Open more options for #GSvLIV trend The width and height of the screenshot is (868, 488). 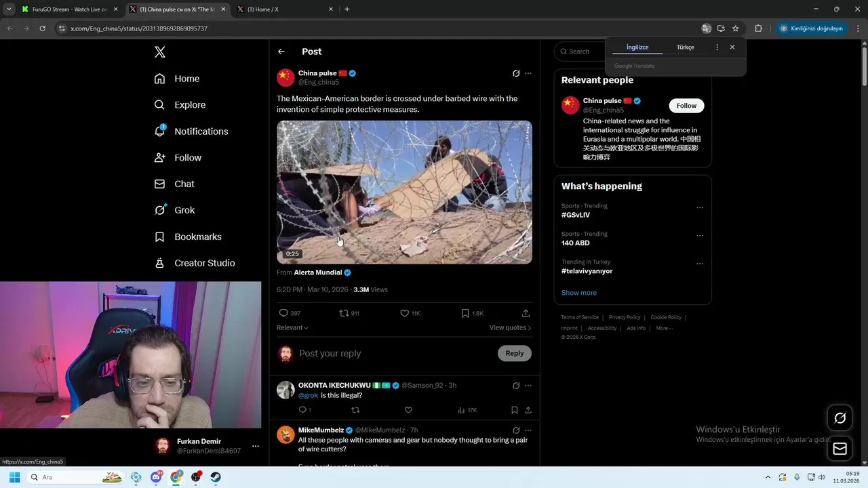click(700, 207)
